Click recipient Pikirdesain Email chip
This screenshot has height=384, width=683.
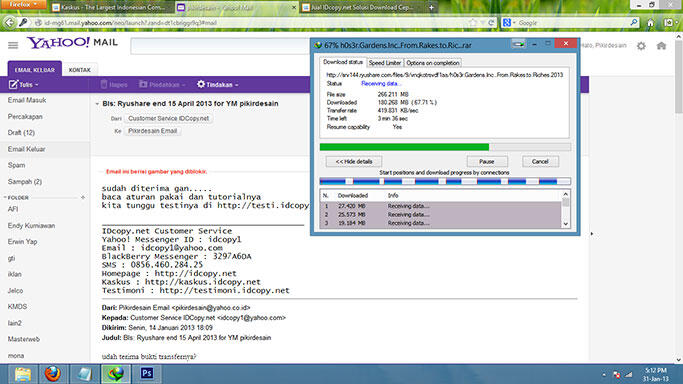[x=152, y=131]
